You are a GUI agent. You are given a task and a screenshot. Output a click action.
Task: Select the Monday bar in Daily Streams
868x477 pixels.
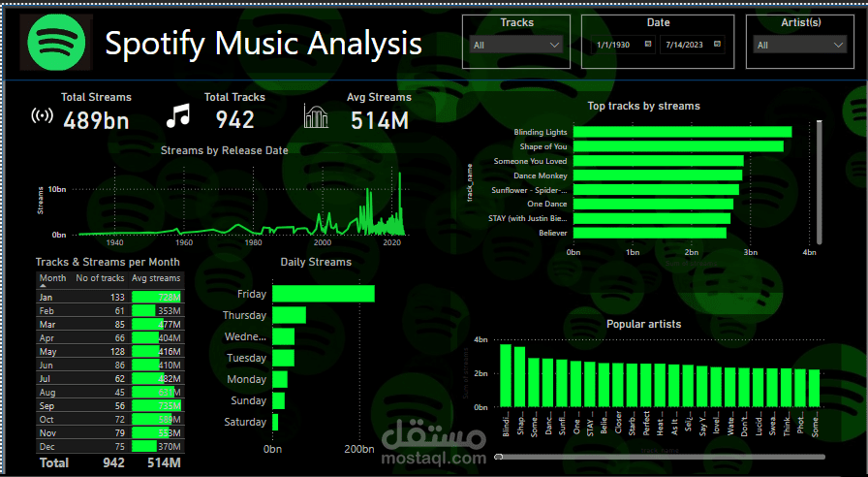(280, 379)
